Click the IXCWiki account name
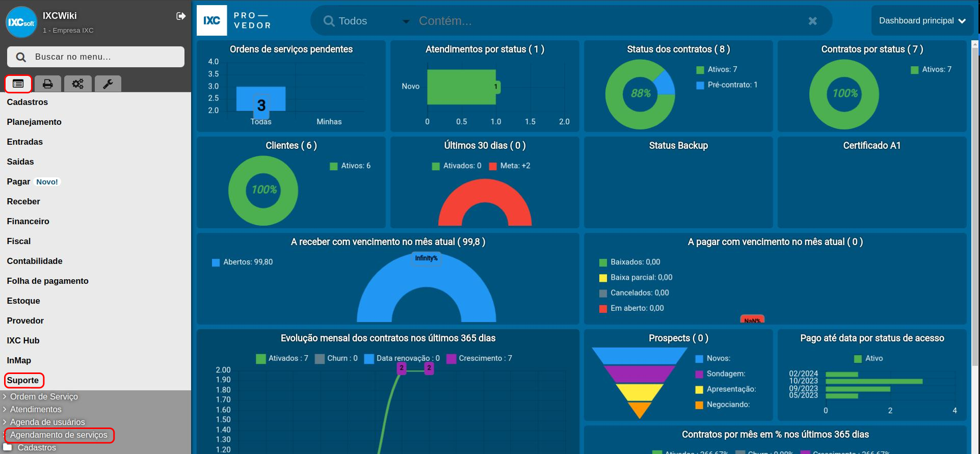This screenshot has width=980, height=454. tap(60, 16)
